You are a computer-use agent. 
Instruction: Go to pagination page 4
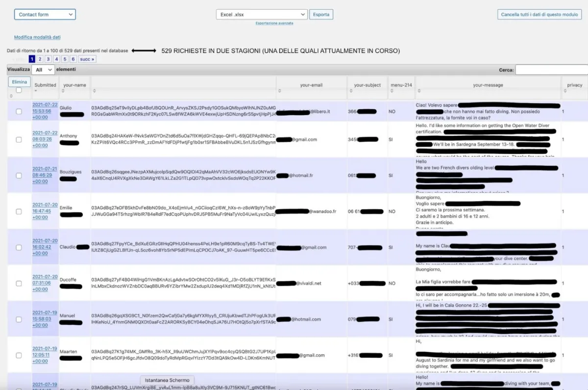click(57, 59)
